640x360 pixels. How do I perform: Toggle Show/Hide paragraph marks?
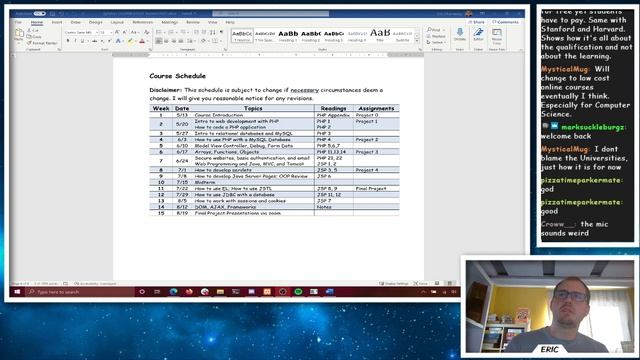pos(221,32)
